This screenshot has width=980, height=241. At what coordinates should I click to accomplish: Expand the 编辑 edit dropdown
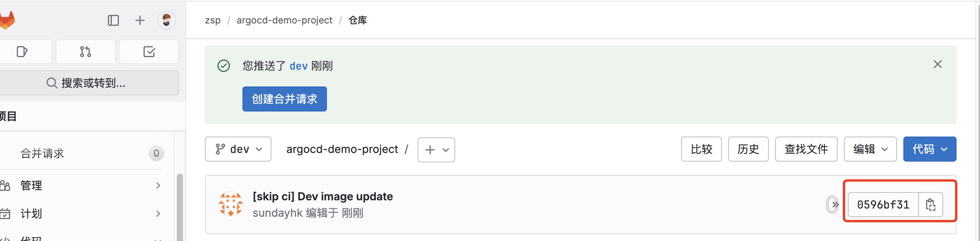coord(871,149)
